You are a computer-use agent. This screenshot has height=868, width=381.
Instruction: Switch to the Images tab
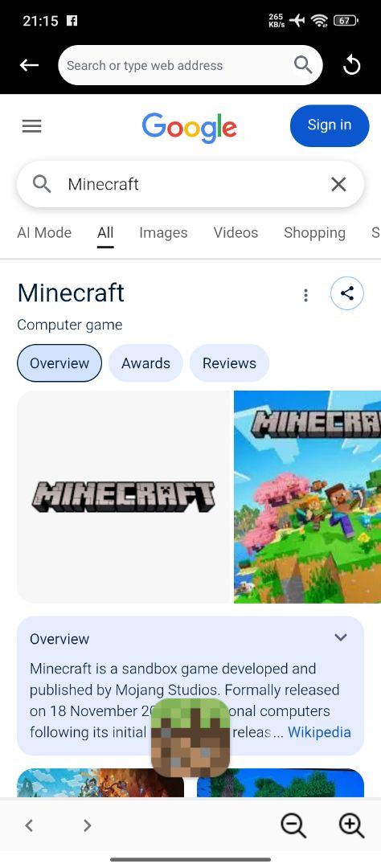[163, 233]
